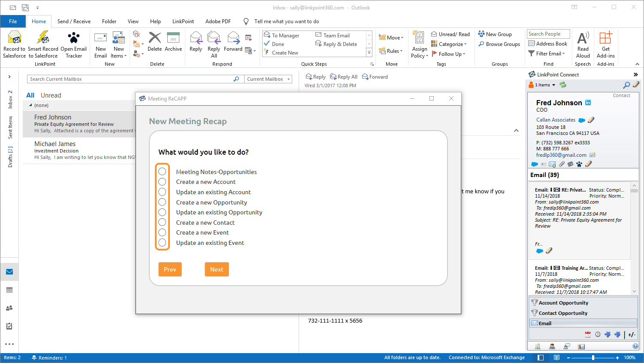Switch to Adobe PDF tab
The image size is (644, 363).
218,21
